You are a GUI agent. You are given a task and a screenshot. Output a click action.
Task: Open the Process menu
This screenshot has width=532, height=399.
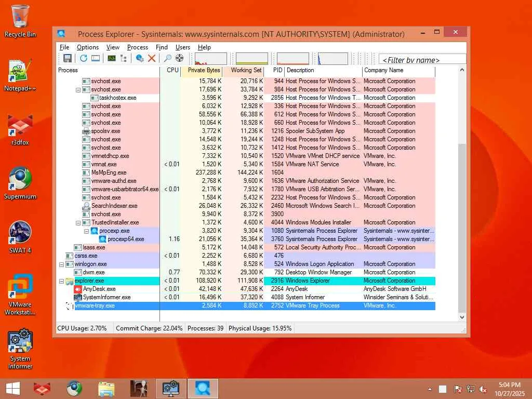[x=137, y=47]
